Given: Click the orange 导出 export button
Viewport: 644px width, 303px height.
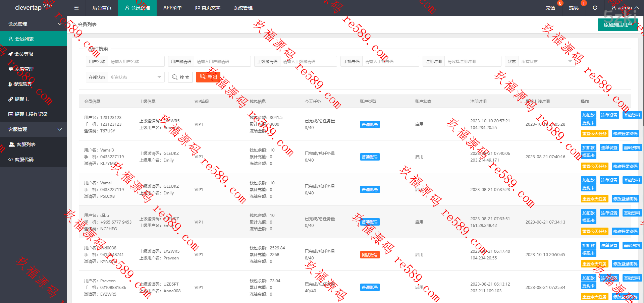Looking at the screenshot, I should [208, 77].
